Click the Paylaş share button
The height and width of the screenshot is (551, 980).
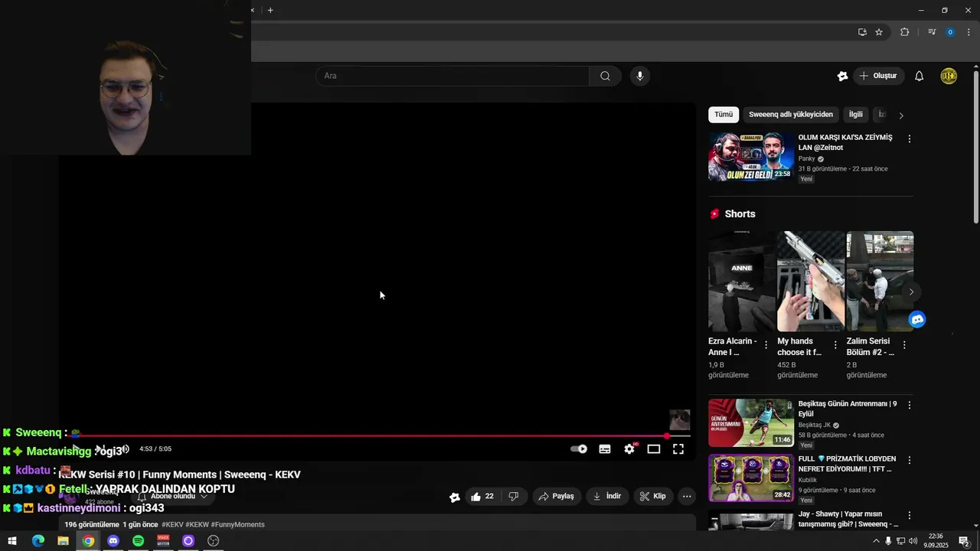click(556, 497)
